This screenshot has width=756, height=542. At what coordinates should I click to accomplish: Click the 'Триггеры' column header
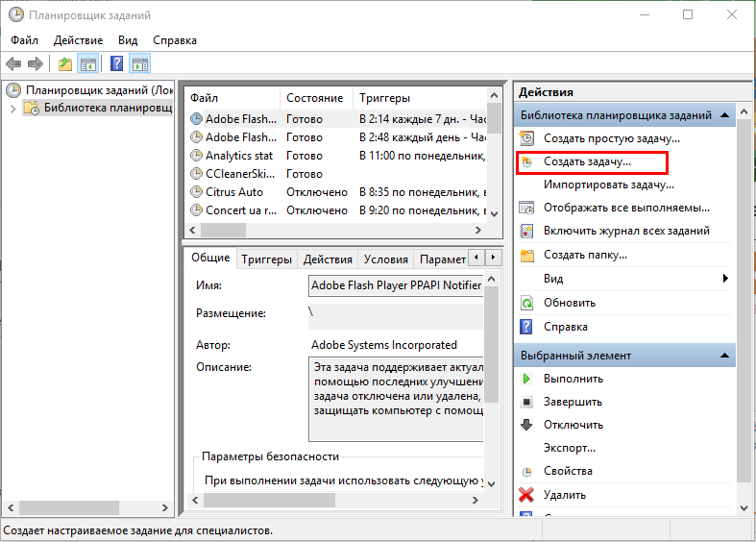click(x=420, y=98)
